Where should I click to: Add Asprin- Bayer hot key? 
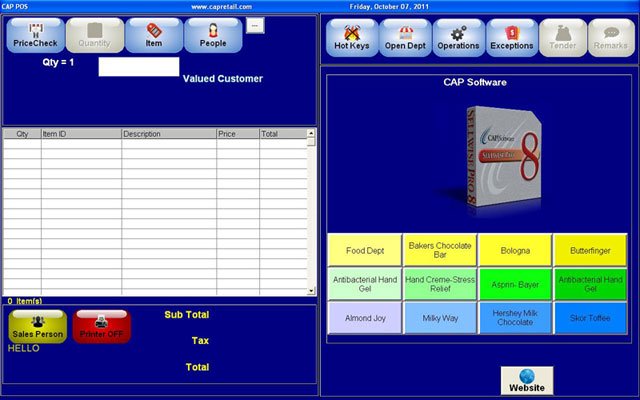coord(515,284)
